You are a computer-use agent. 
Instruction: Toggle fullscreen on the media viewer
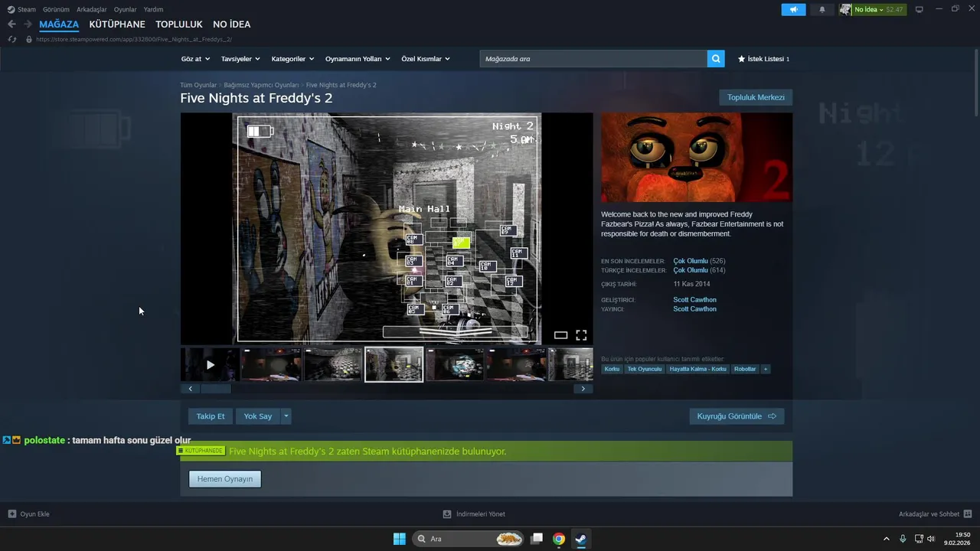(581, 335)
